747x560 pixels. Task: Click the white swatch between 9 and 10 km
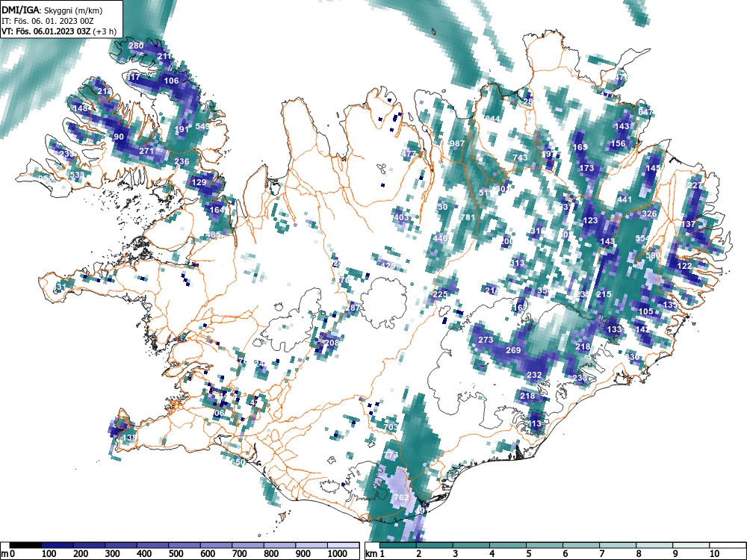(x=691, y=545)
